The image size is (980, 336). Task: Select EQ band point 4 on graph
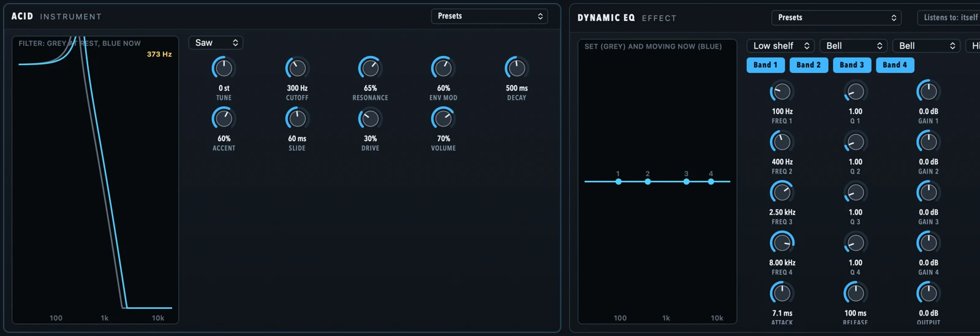point(711,181)
